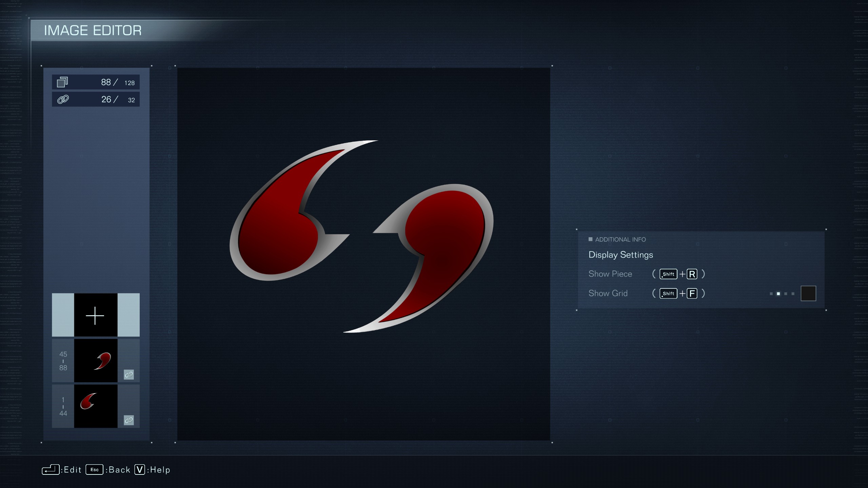Screen dimensions: 868x488
Task: Click the linked groups chain icon
Action: tap(63, 99)
